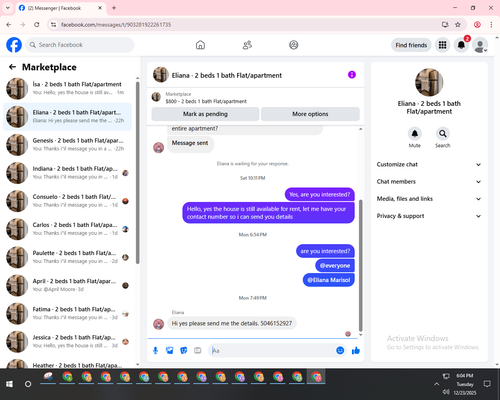Screen dimensions: 500x400
Task: Click the browser address bar URL
Action: pos(116,25)
